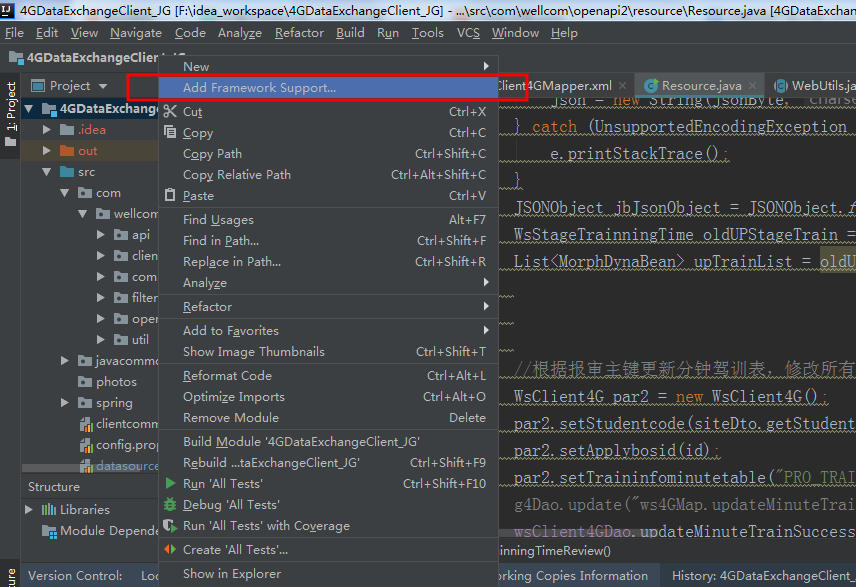Expand the api package arrow
The height and width of the screenshot is (587, 856).
(101, 235)
